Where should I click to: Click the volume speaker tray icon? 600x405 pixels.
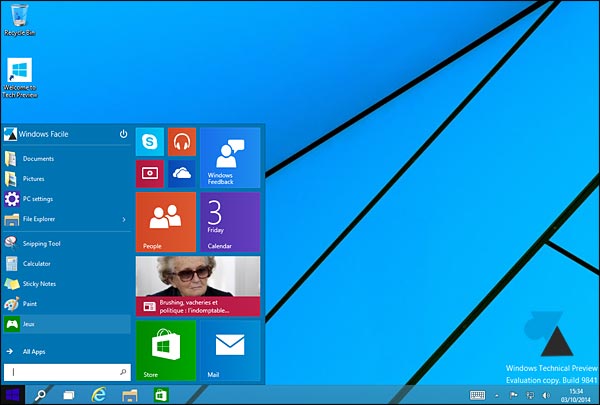(546, 395)
